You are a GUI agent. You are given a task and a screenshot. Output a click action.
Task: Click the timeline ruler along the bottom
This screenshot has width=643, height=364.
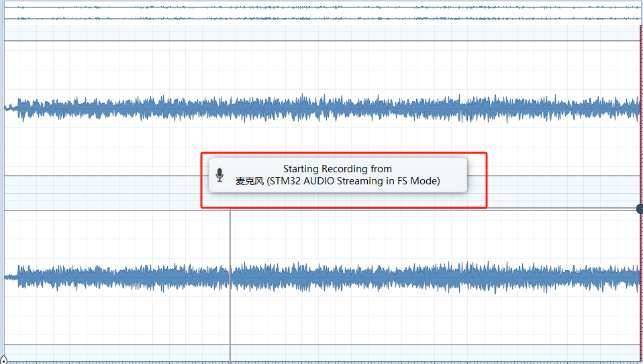tap(322, 362)
